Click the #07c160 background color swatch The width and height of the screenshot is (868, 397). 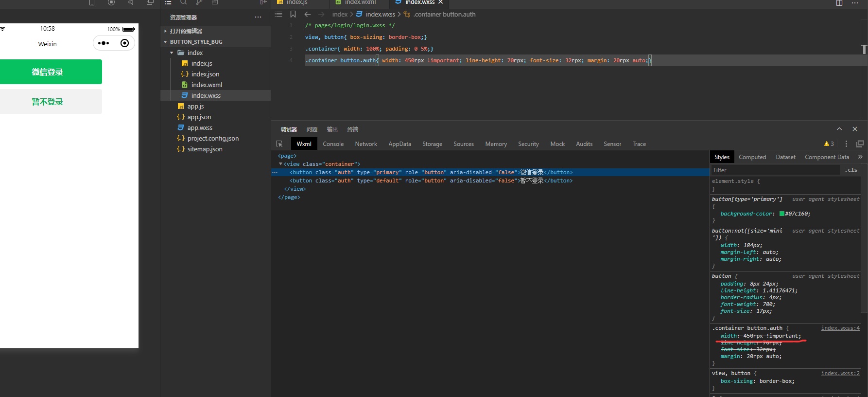click(x=781, y=214)
